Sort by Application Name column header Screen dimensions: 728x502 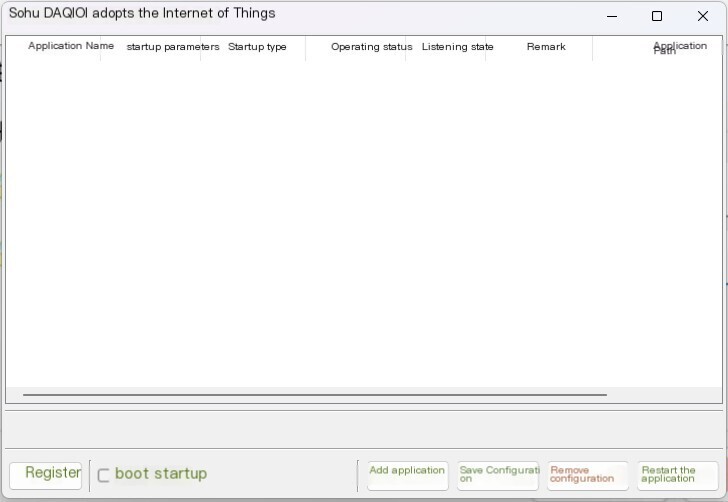(53, 48)
